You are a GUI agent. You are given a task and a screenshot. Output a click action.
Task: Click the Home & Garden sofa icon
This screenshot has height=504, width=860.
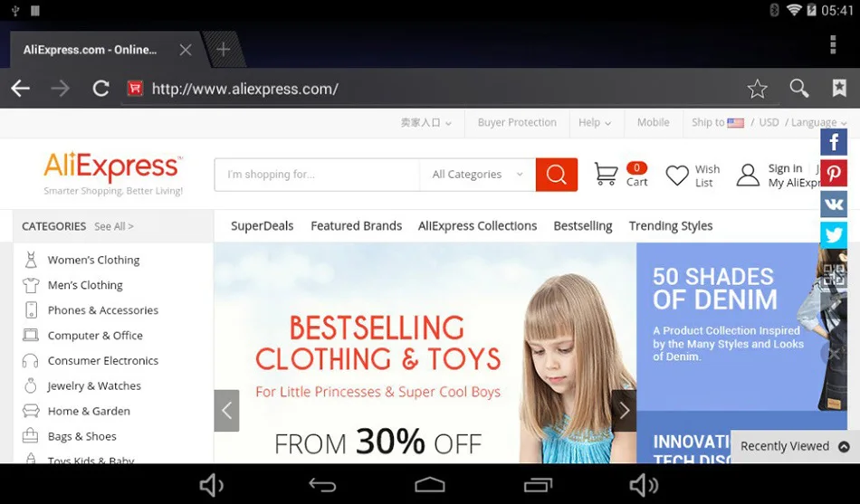[x=31, y=411]
